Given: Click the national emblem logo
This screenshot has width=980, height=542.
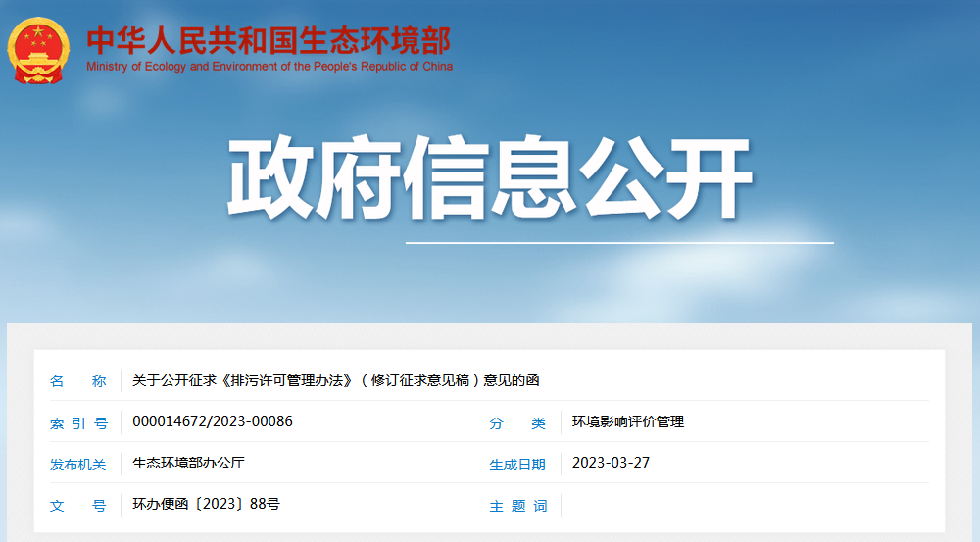Looking at the screenshot, I should point(38,51).
